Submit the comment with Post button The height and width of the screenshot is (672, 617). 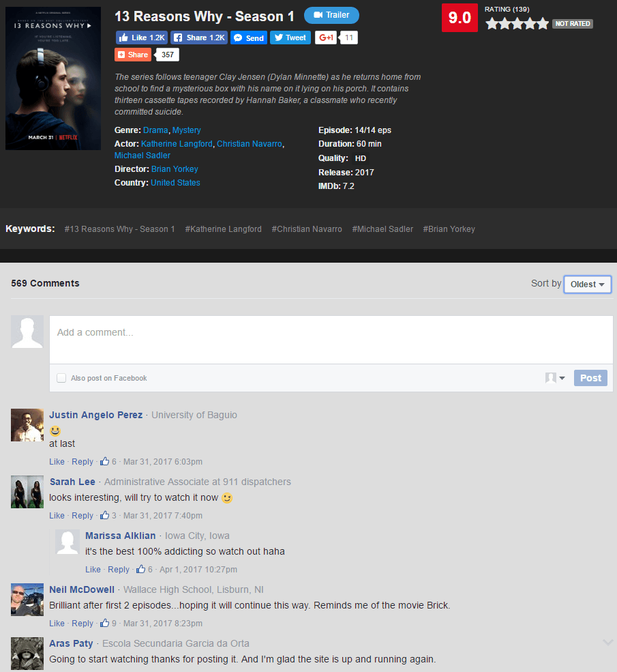pyautogui.click(x=590, y=378)
